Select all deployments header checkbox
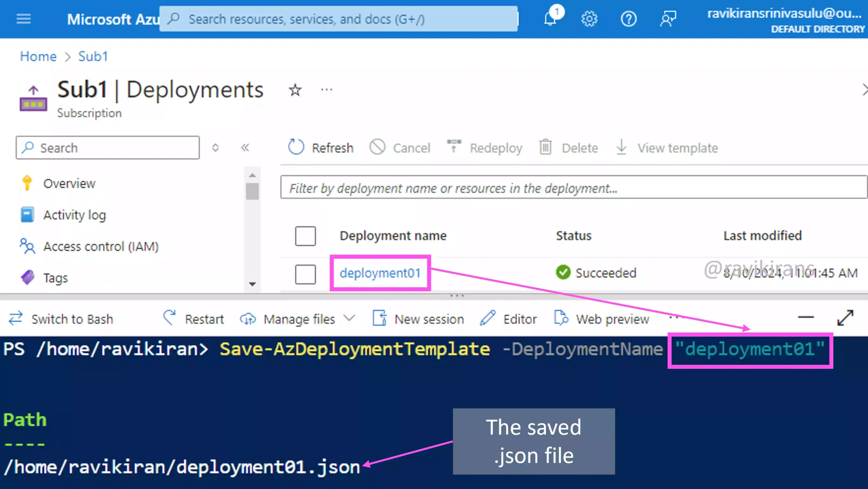Viewport: 868px width, 489px height. pos(305,236)
